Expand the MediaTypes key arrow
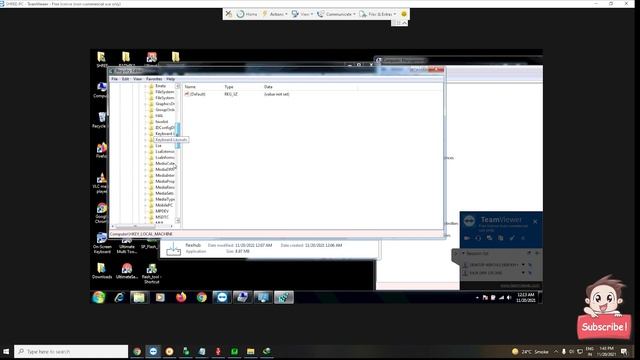Viewport: 640px width, 360px height. pyautogui.click(x=145, y=199)
